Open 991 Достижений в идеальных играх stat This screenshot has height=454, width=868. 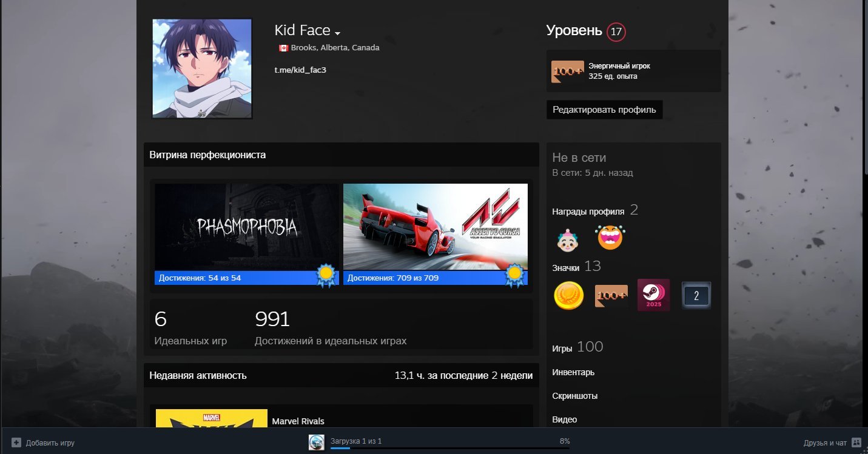(331, 328)
